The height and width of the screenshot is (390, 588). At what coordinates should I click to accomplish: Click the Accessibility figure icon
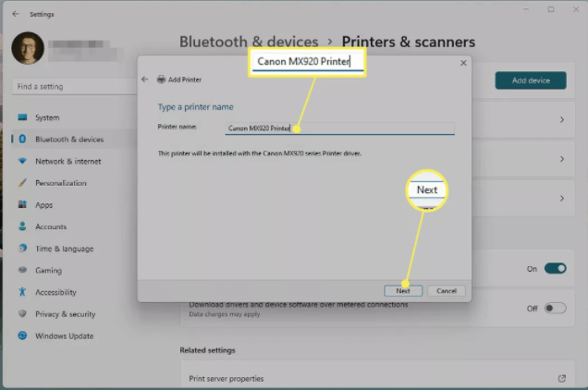pyautogui.click(x=22, y=291)
